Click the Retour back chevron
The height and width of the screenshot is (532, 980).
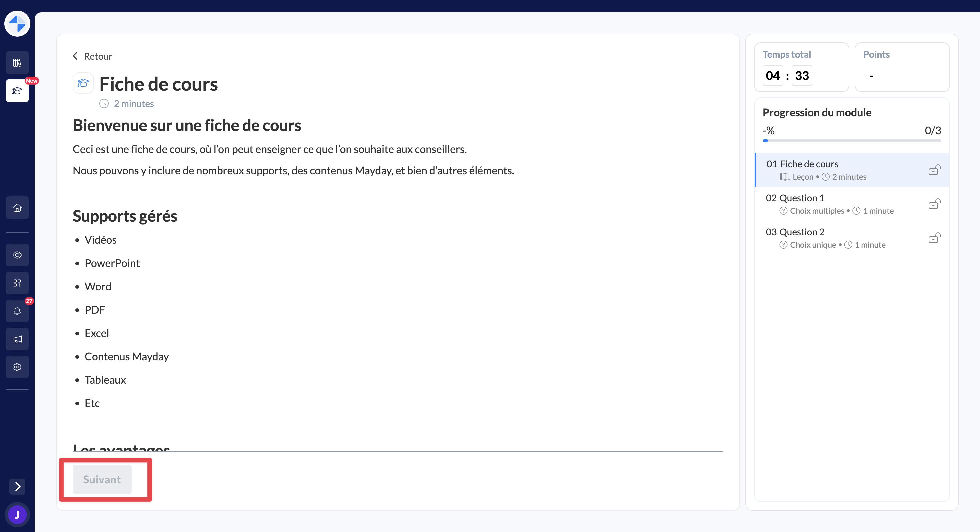75,56
